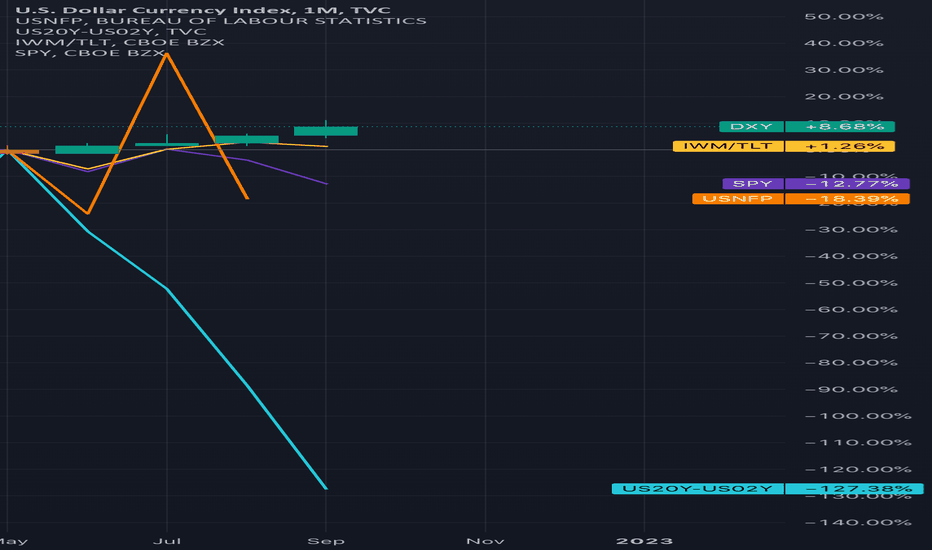This screenshot has width=932, height=550.
Task: Click the -70.00% price scale label
Action: pos(851,336)
